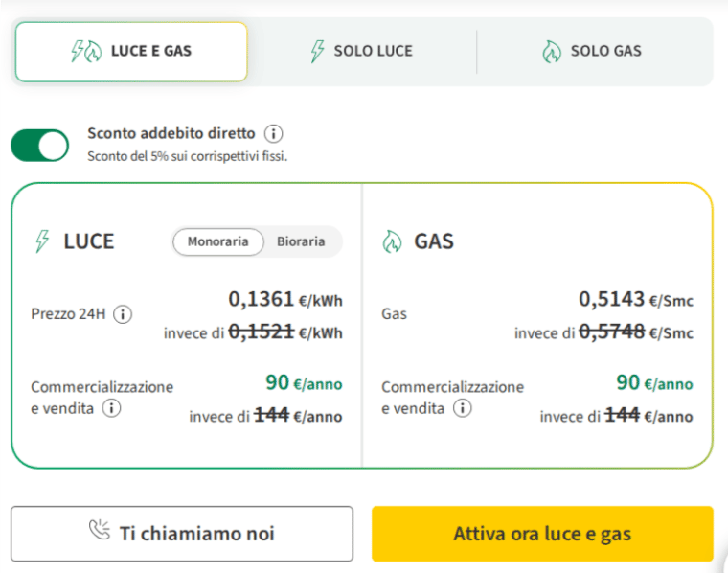Click the Ti chiamiamo noi button
Screen dimensions: 728x573
coord(182,534)
